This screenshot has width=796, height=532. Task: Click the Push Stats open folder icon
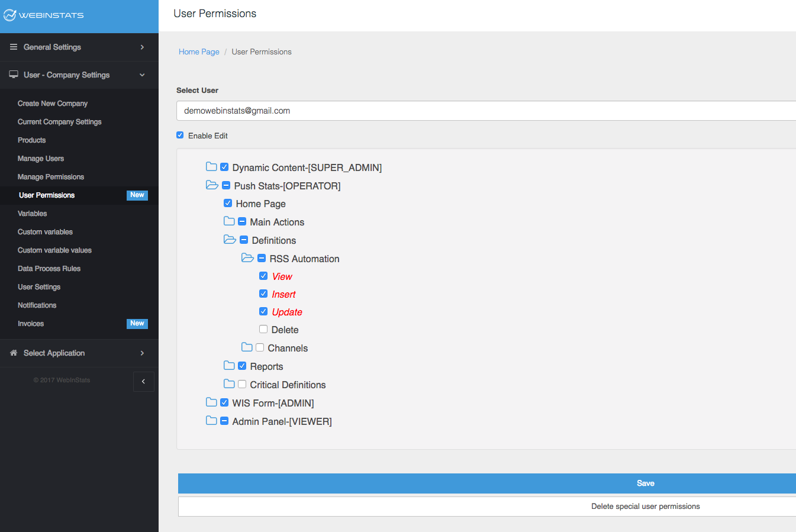(212, 185)
